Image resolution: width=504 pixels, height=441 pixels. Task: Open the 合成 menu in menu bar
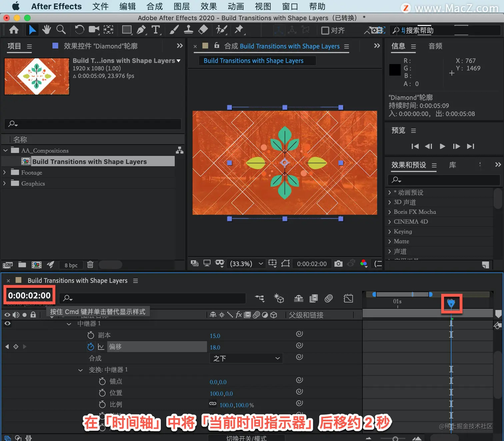coord(155,6)
